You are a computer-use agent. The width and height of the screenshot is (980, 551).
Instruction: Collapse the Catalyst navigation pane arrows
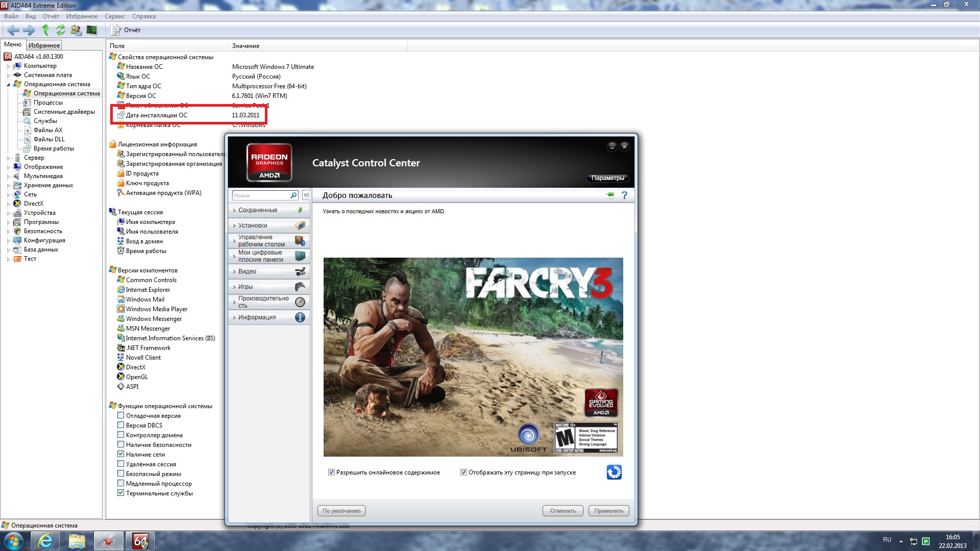point(306,195)
